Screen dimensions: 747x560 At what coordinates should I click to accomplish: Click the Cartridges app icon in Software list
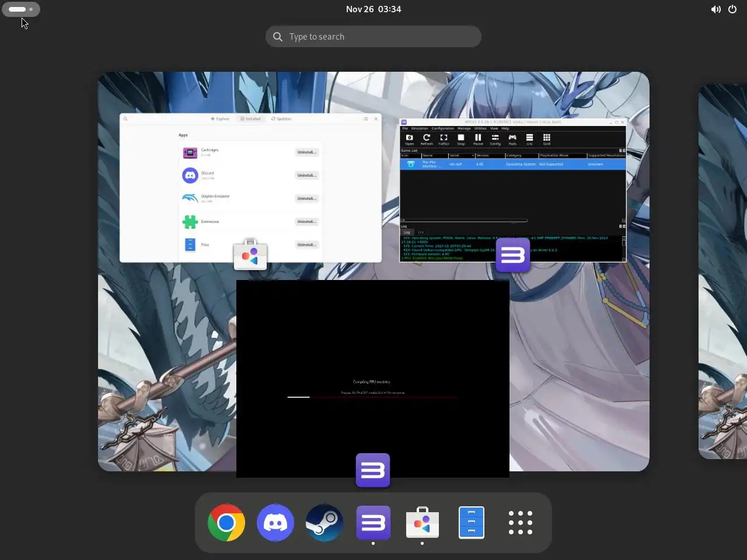190,153
